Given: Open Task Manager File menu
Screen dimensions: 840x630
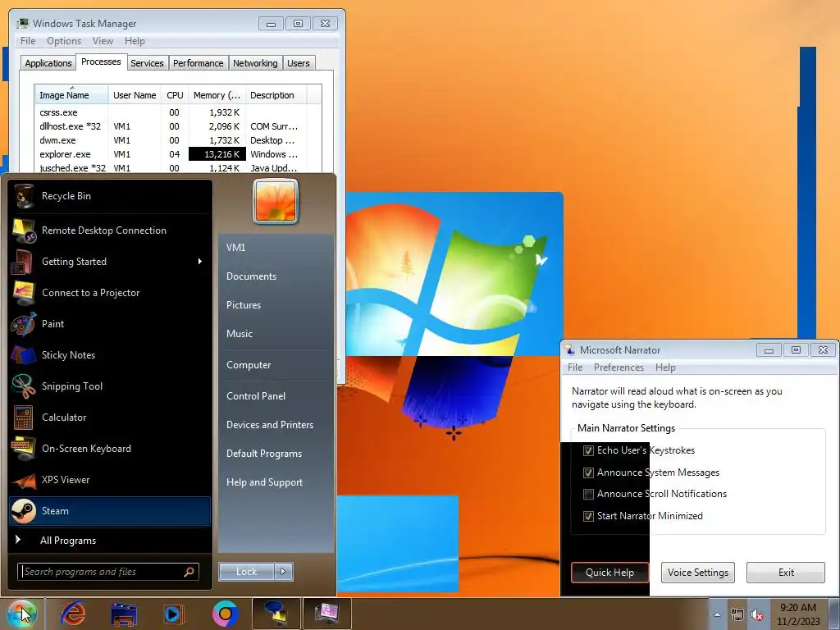Looking at the screenshot, I should tap(28, 41).
